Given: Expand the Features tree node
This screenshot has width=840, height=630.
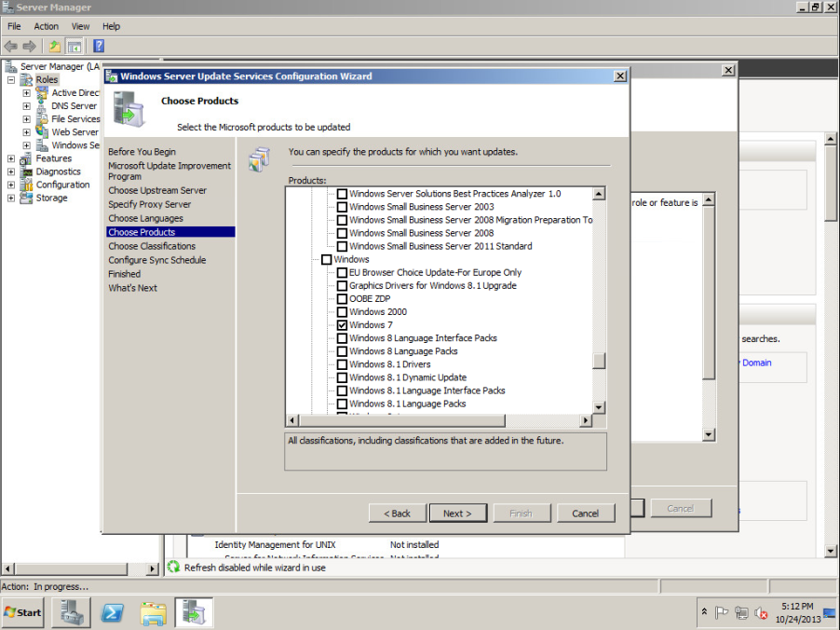Looking at the screenshot, I should (11, 158).
